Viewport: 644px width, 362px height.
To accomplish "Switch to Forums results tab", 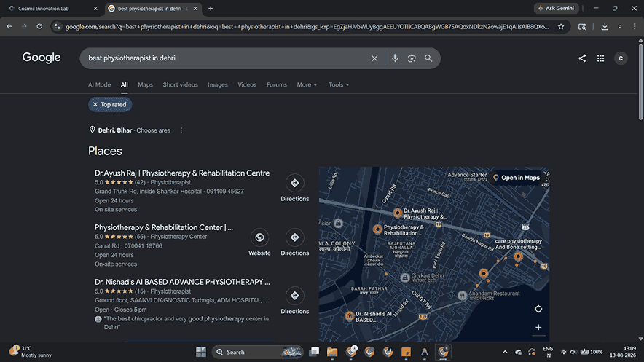I will (276, 85).
